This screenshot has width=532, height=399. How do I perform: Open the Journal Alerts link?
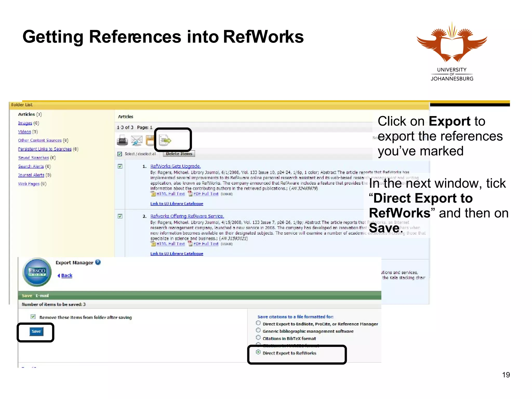tap(31, 175)
